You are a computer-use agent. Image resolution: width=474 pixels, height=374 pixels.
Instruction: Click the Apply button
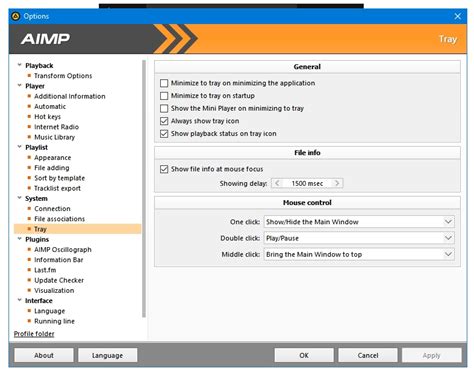point(432,355)
